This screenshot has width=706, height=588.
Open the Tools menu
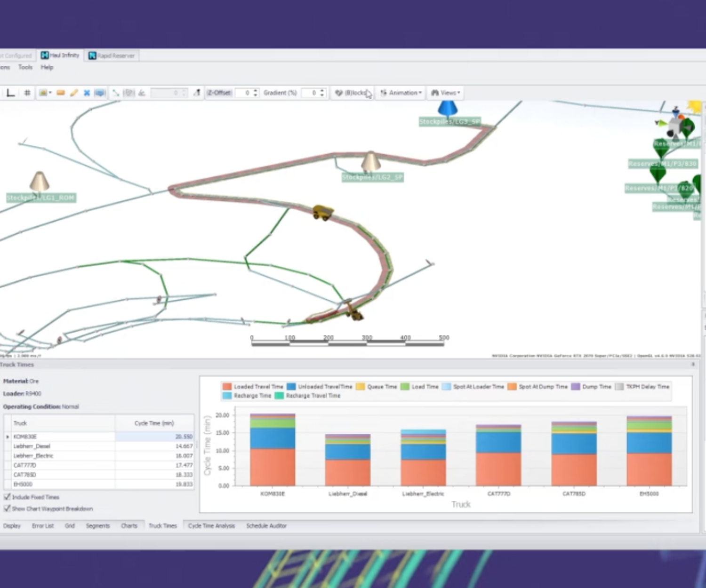25,67
